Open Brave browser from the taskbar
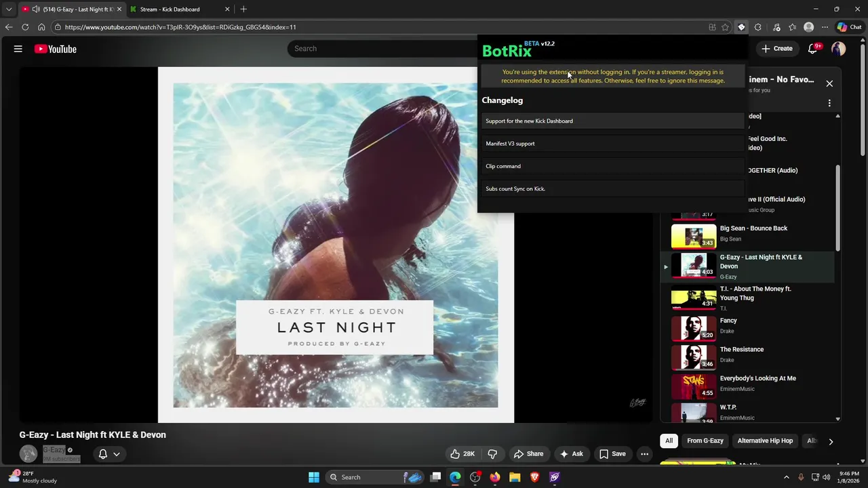Screen dimensions: 868x488 [x=534, y=477]
